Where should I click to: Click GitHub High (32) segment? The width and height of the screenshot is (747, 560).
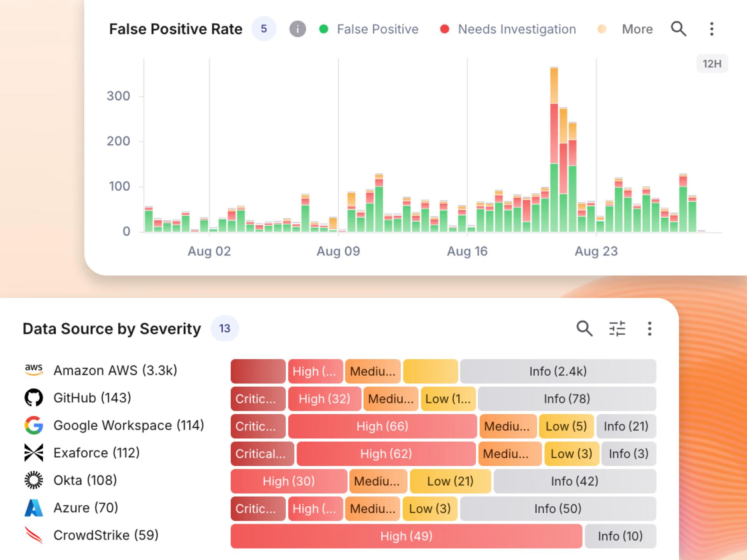click(x=325, y=399)
